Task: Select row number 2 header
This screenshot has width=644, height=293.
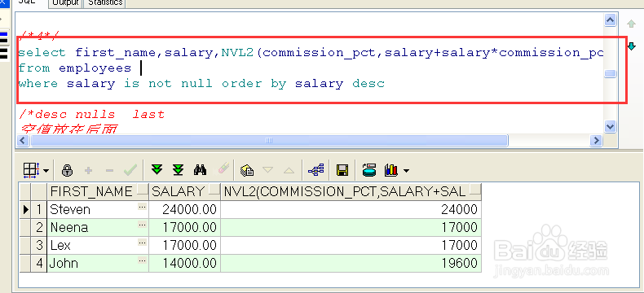Action: (x=39, y=227)
